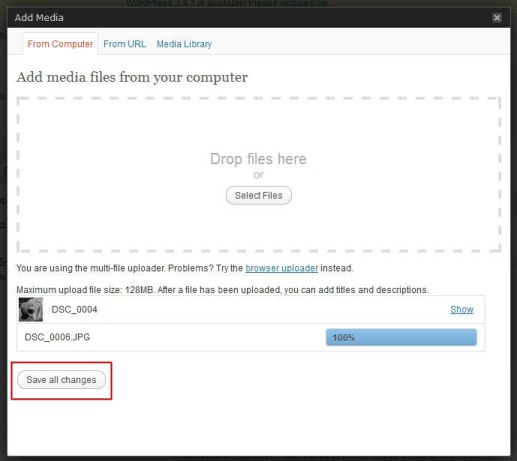Open the Media Library tab

click(x=184, y=44)
